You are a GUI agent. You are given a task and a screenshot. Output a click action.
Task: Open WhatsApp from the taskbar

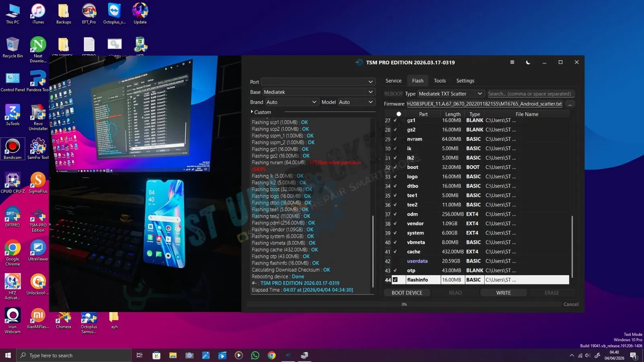coord(255,355)
